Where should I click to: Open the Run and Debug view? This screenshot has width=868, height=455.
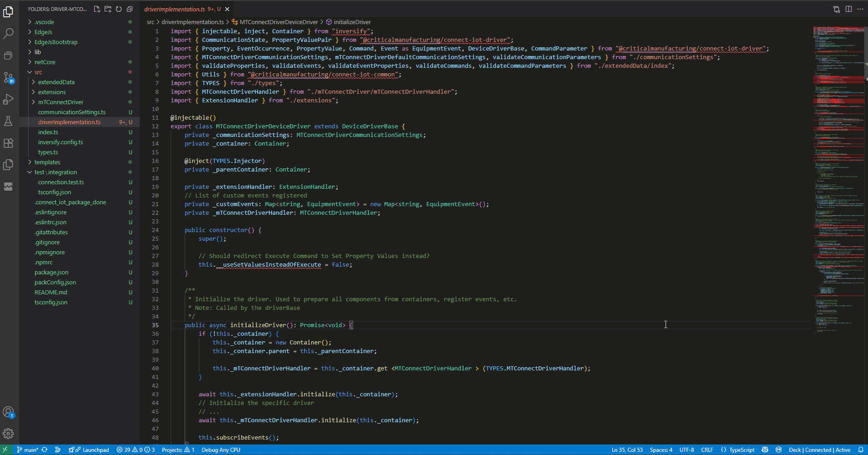click(8, 99)
